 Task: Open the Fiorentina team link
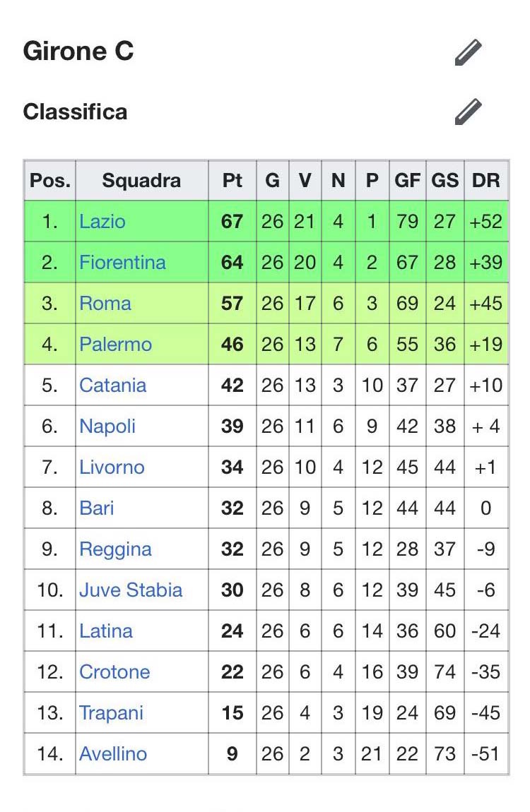coord(122,263)
